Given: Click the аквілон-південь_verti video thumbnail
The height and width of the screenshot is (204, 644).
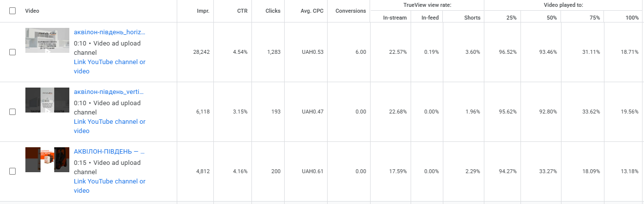Looking at the screenshot, I should pyautogui.click(x=47, y=100).
